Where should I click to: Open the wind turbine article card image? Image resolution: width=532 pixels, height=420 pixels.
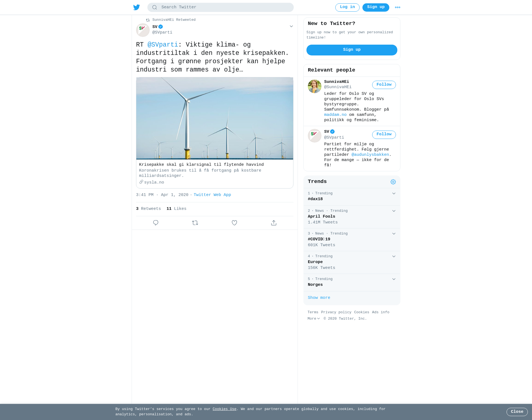[x=215, y=118]
